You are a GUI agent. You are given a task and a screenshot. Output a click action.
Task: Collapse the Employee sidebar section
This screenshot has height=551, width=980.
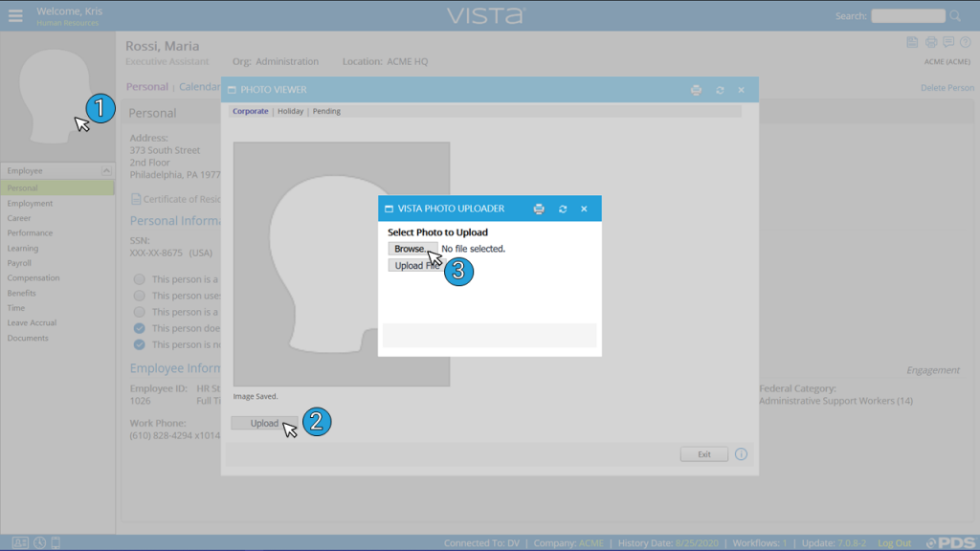pos(106,170)
